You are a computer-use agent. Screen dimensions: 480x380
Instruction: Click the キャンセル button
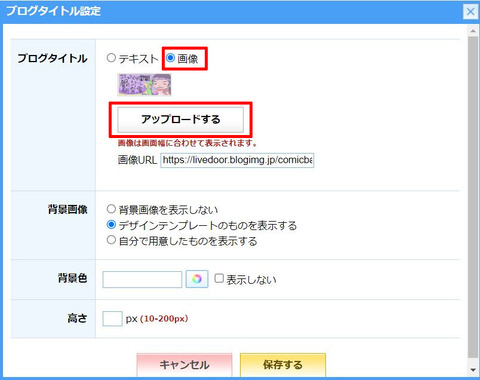point(184,365)
